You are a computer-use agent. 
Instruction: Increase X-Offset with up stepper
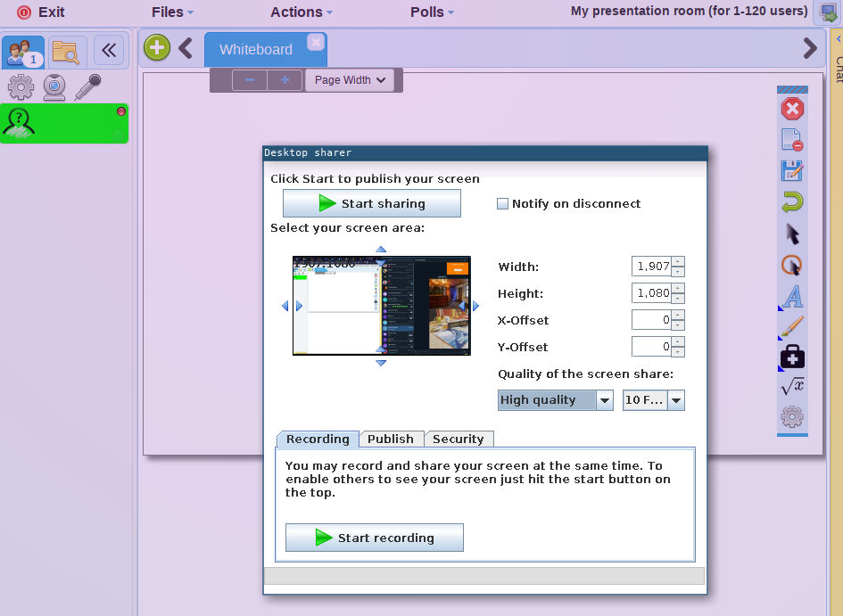click(x=678, y=316)
